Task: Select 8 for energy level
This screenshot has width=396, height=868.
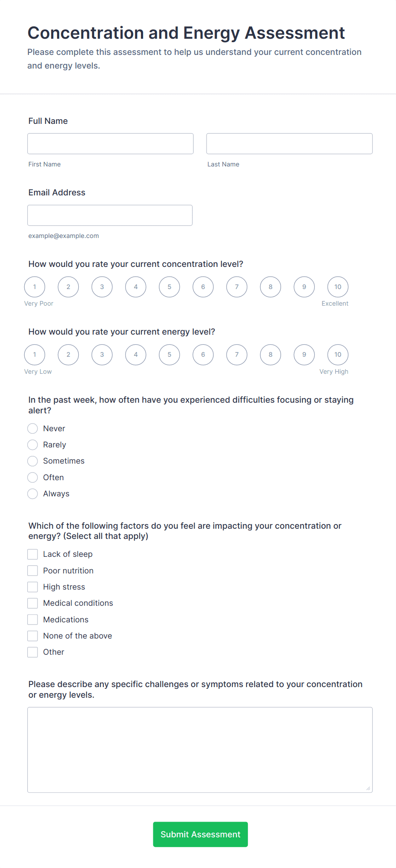Action: tap(270, 355)
